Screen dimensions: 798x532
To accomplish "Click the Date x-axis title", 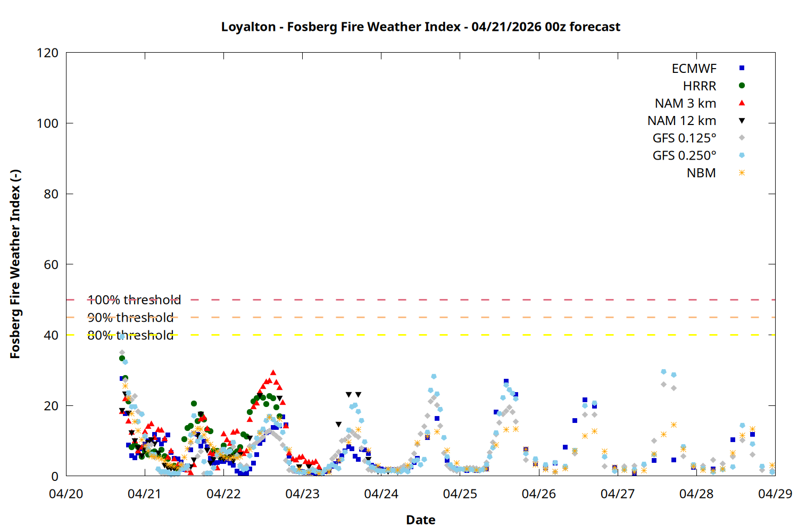I will coord(420,520).
